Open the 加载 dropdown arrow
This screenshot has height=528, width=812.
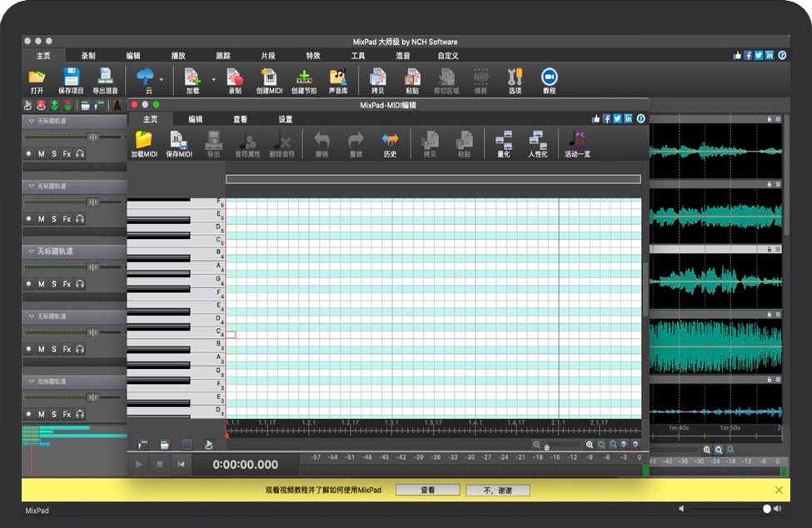(x=213, y=80)
